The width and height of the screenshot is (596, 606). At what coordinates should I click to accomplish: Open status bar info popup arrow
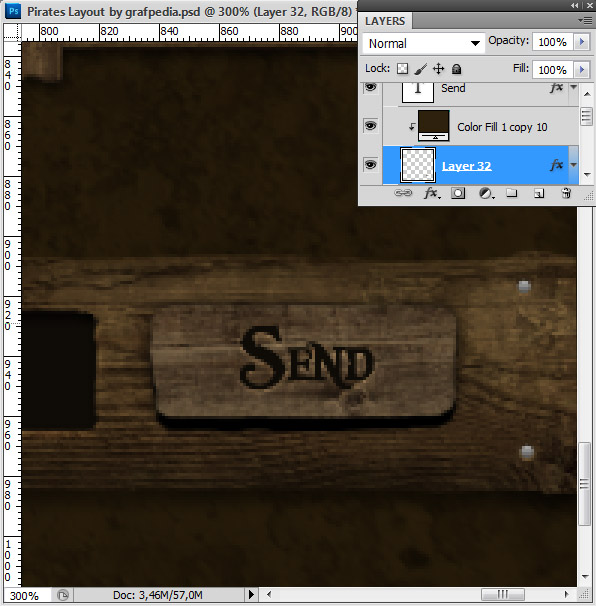[x=251, y=594]
